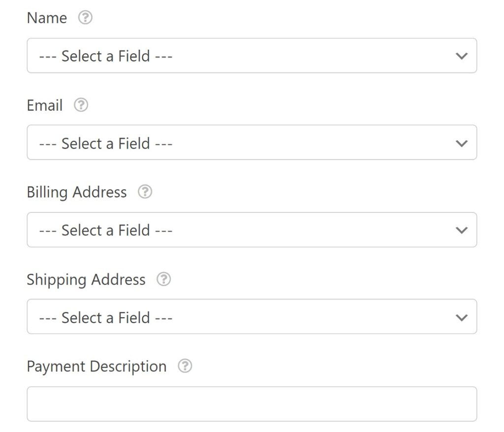Click the Billing Address label
The image size is (504, 432).
pyautogui.click(x=77, y=192)
